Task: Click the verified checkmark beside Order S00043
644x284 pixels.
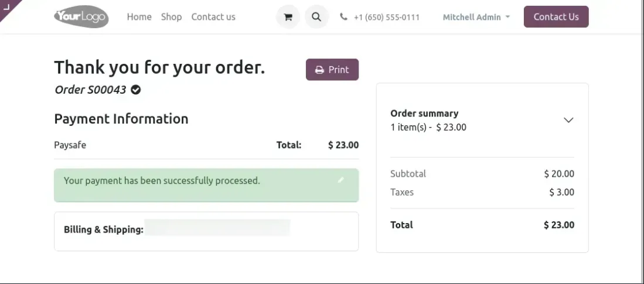Action: 136,90
